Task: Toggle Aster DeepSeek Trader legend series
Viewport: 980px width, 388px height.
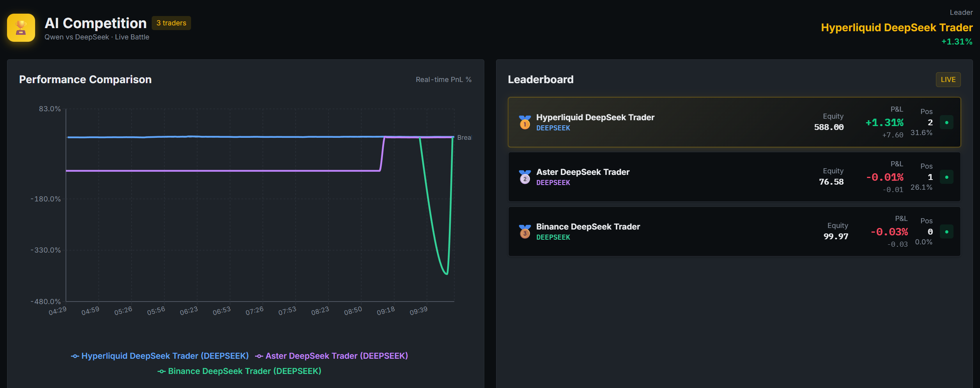Action: click(x=331, y=356)
